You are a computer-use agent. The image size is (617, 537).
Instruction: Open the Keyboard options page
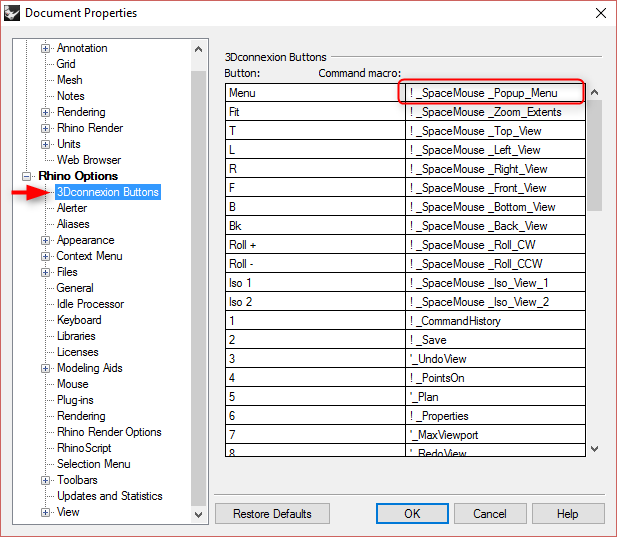click(79, 320)
